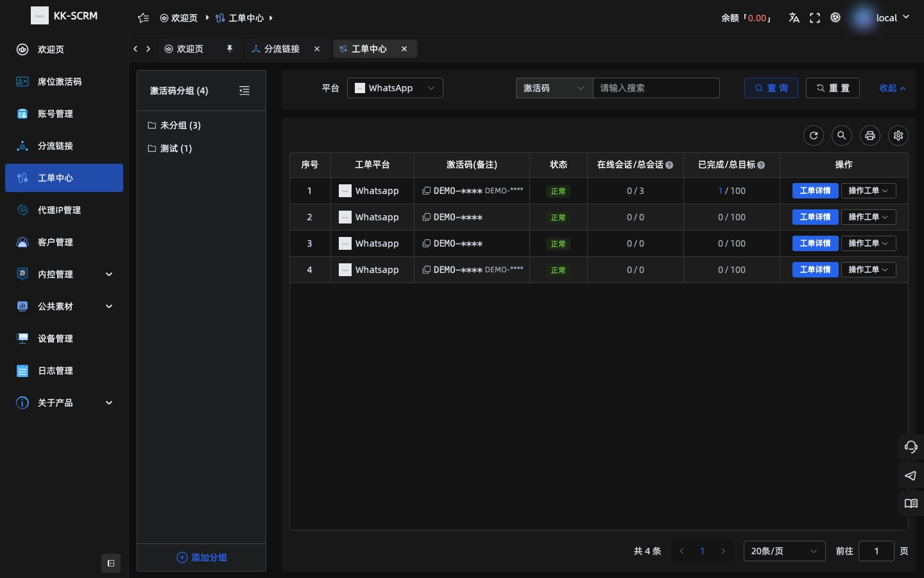Click 欢迎页 breadcrumb item

178,18
